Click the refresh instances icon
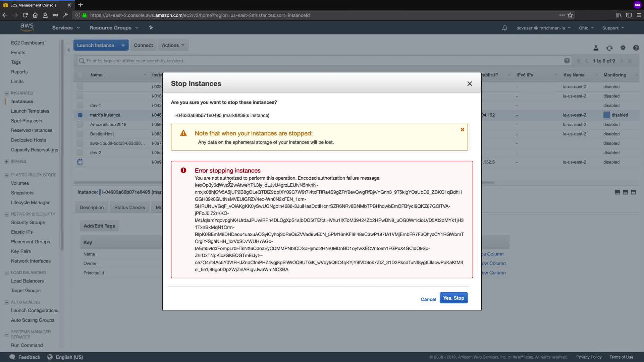644x362 pixels. point(609,48)
